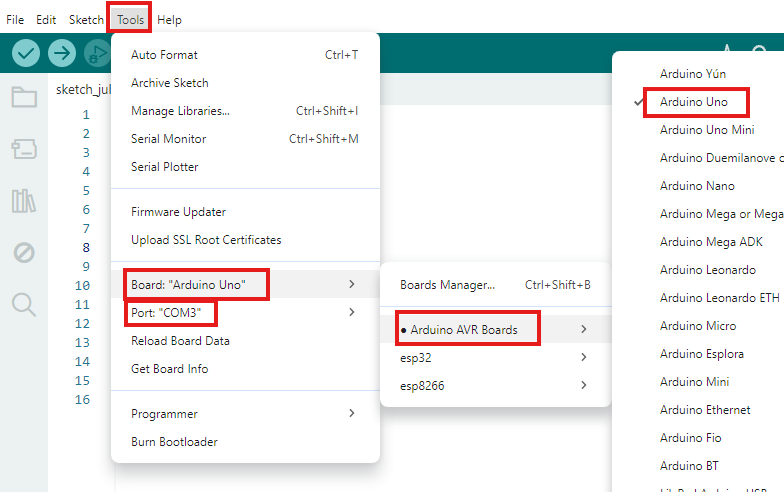784x492 pixels.
Task: Open the Sketchbook folder sidebar icon
Action: tap(24, 97)
